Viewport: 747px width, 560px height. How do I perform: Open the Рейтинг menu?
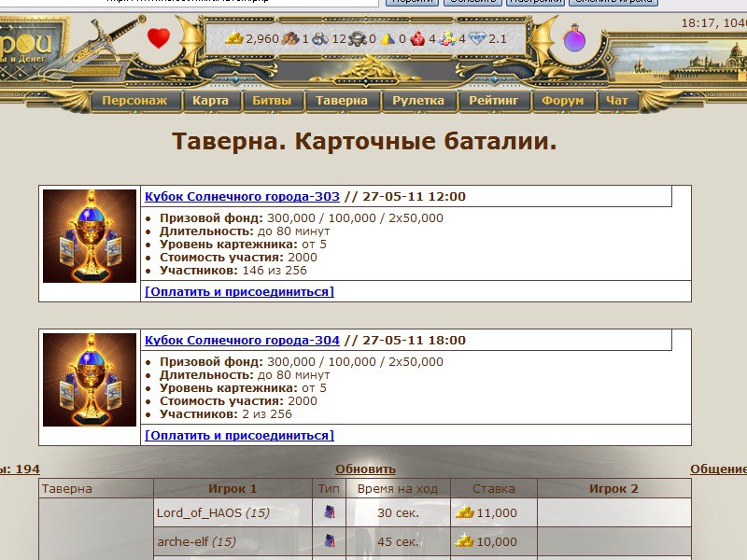pos(493,101)
